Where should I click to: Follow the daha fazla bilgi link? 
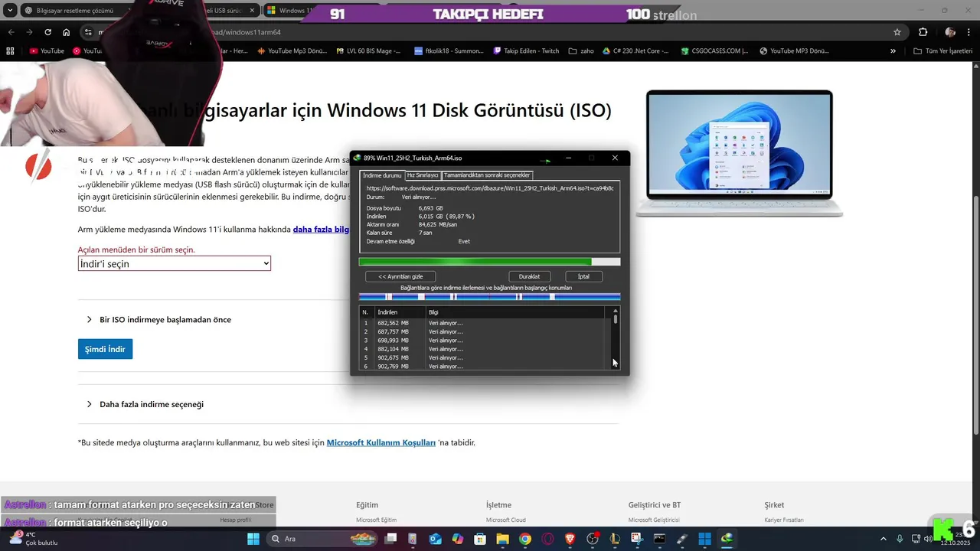point(321,229)
